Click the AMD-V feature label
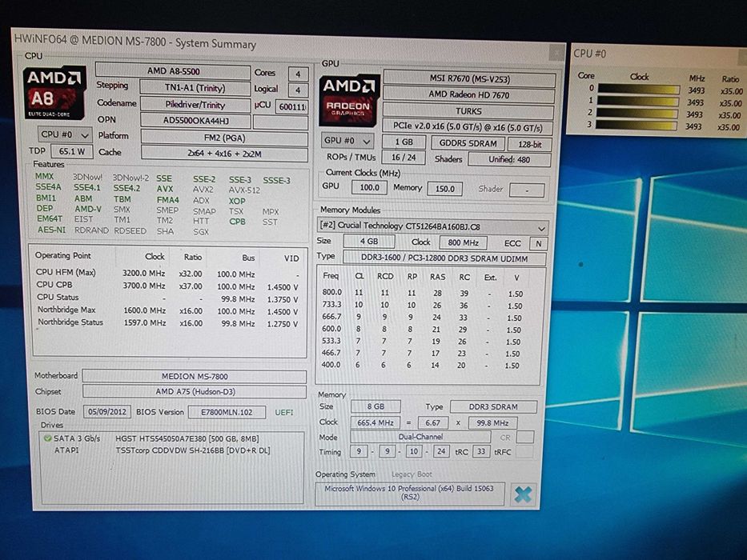Viewport: 747px width, 560px height. tap(87, 209)
